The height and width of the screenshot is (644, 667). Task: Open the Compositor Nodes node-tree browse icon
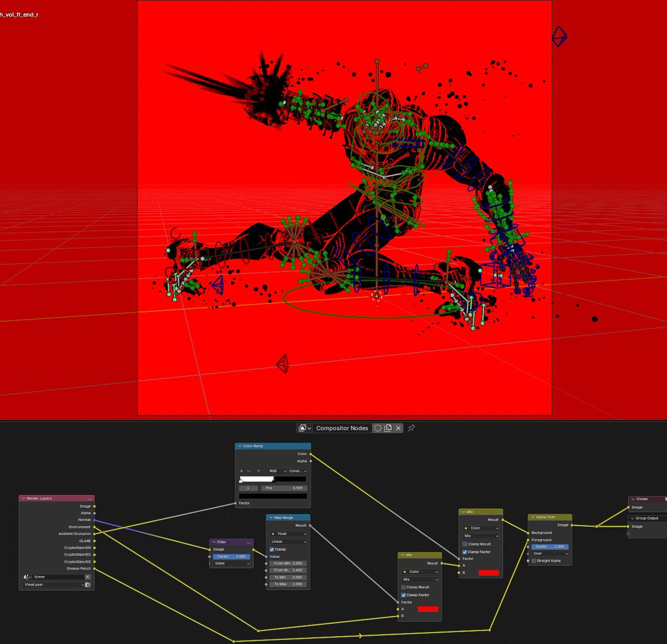(x=305, y=428)
